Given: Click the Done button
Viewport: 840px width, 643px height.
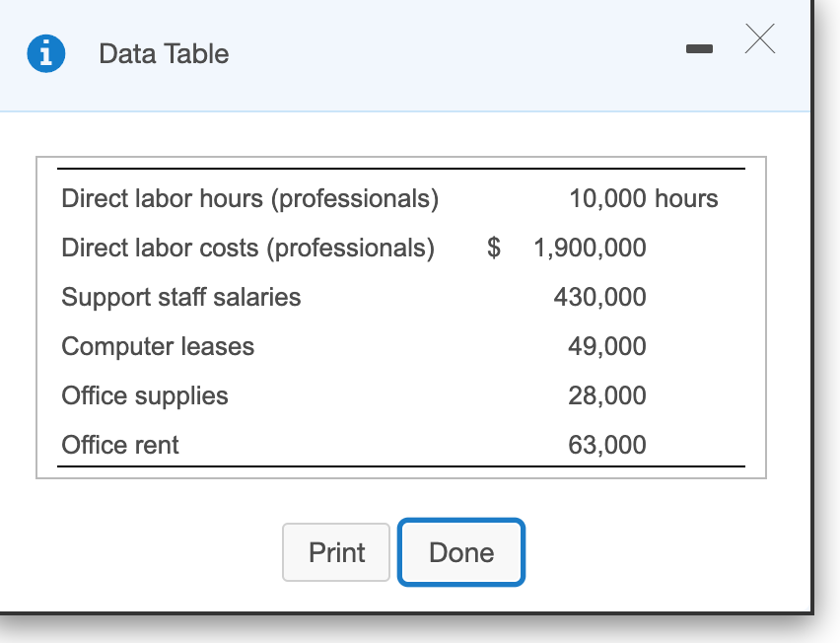Looking at the screenshot, I should point(460,552).
